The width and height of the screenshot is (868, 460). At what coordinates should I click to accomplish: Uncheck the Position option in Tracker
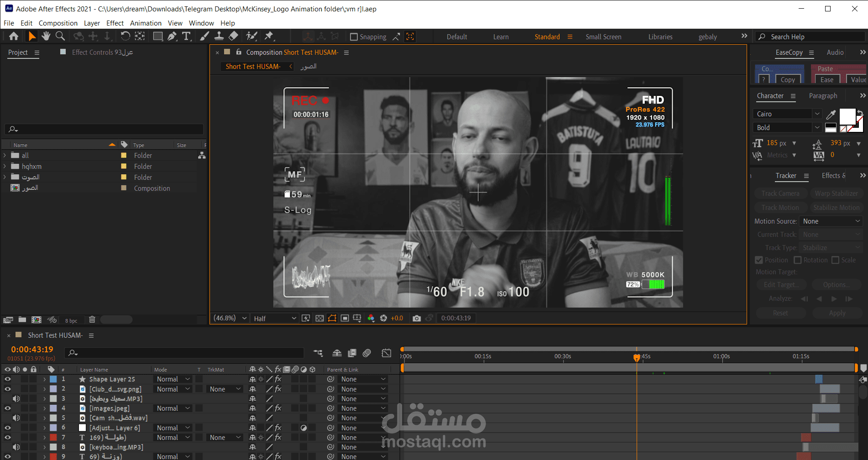tap(759, 260)
